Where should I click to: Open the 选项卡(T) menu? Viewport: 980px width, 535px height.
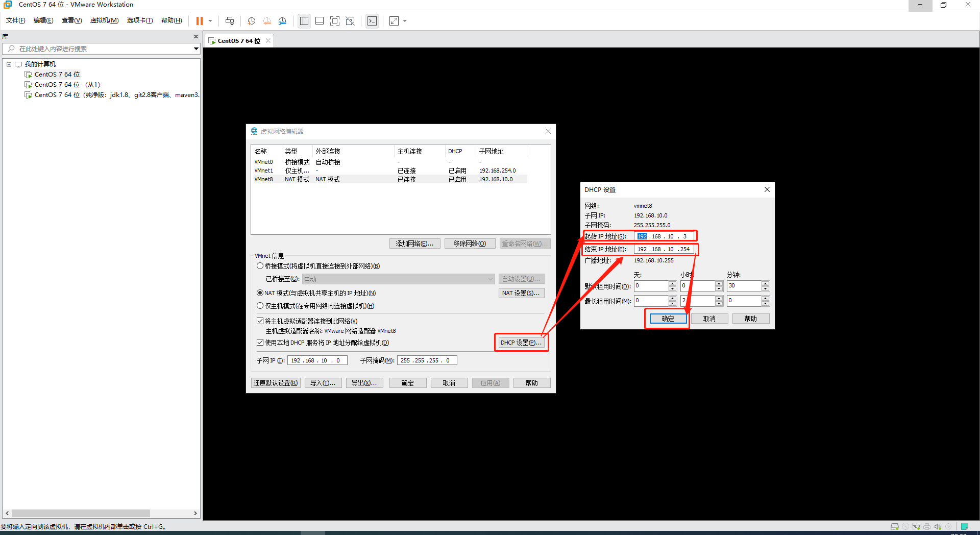click(x=140, y=20)
